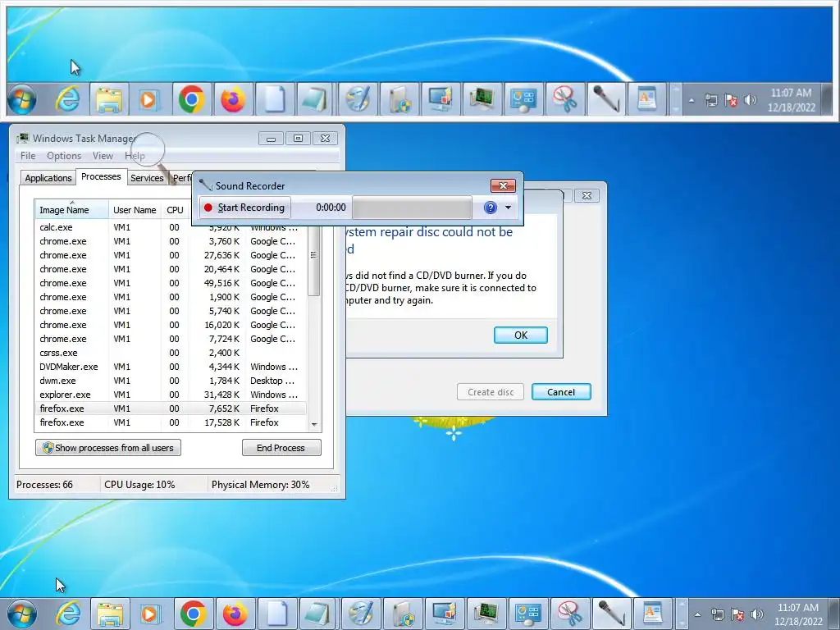This screenshot has width=840, height=630.
Task: Sort by the CPU column header
Action: tap(176, 210)
